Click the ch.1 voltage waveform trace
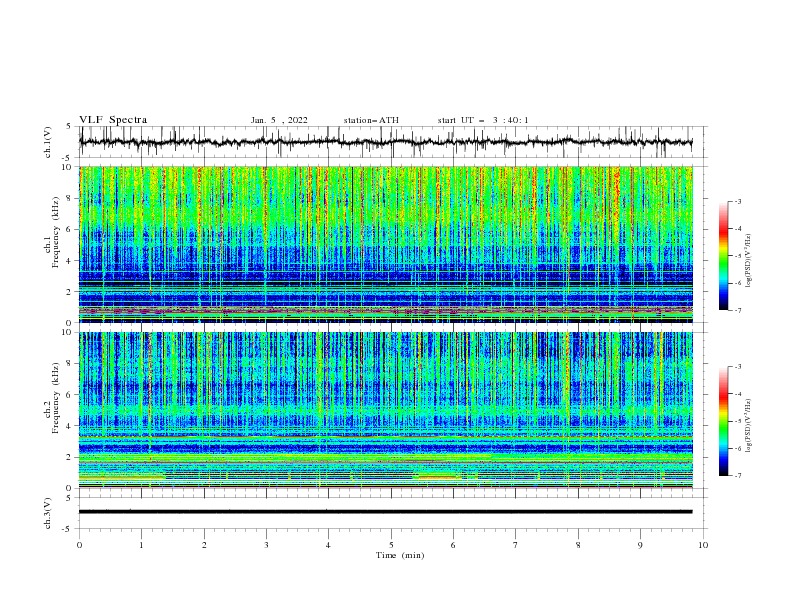 (x=385, y=142)
